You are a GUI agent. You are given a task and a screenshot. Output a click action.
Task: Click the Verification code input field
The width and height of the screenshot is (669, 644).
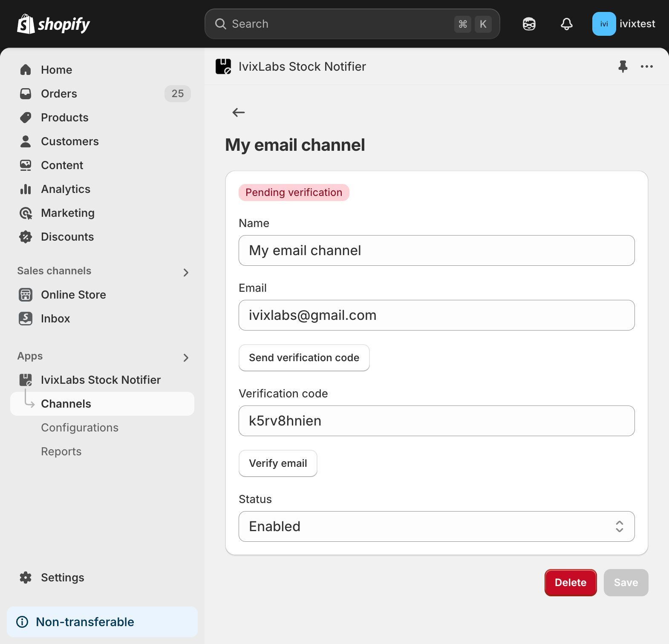click(x=437, y=421)
